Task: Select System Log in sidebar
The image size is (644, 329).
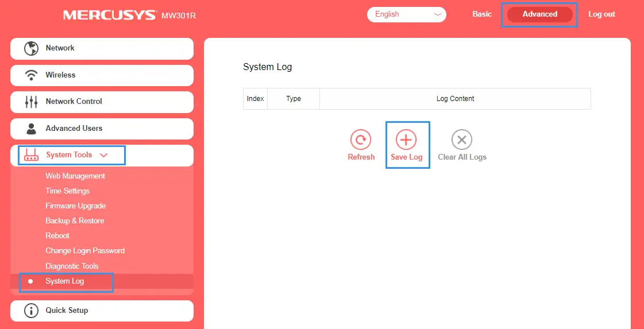Action: coord(102,281)
